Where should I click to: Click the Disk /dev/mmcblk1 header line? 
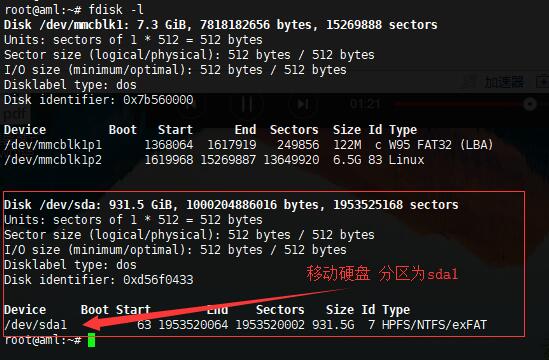click(x=221, y=25)
